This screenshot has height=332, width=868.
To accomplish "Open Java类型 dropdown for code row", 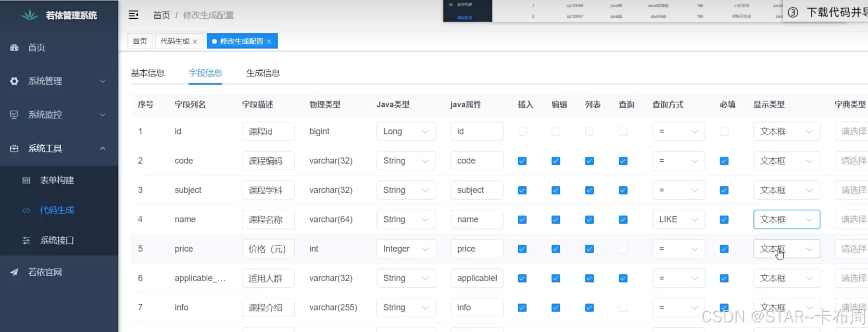I will pyautogui.click(x=406, y=161).
